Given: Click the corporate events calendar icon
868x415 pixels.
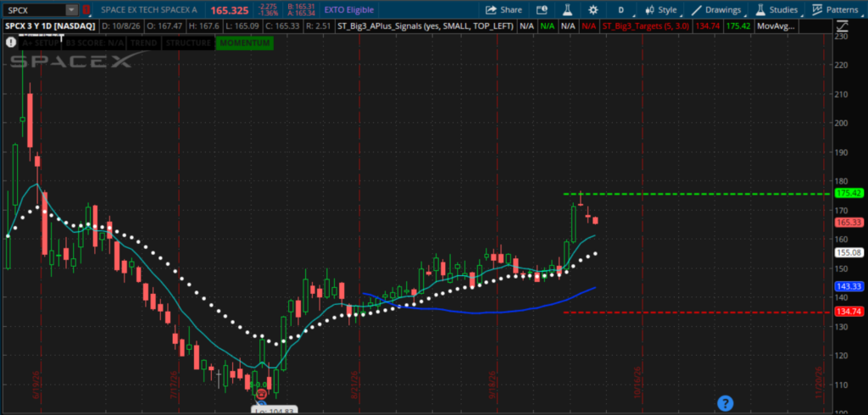Looking at the screenshot, I should coord(542,9).
